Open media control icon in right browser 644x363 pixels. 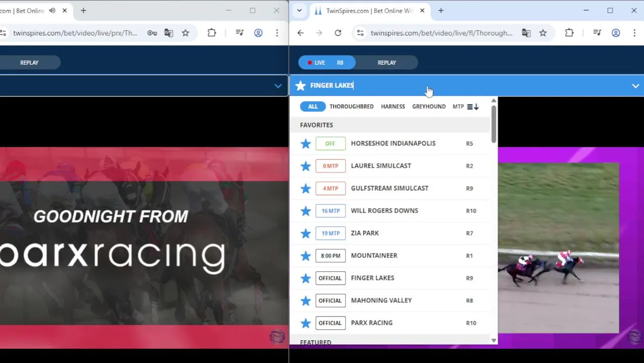(x=597, y=33)
